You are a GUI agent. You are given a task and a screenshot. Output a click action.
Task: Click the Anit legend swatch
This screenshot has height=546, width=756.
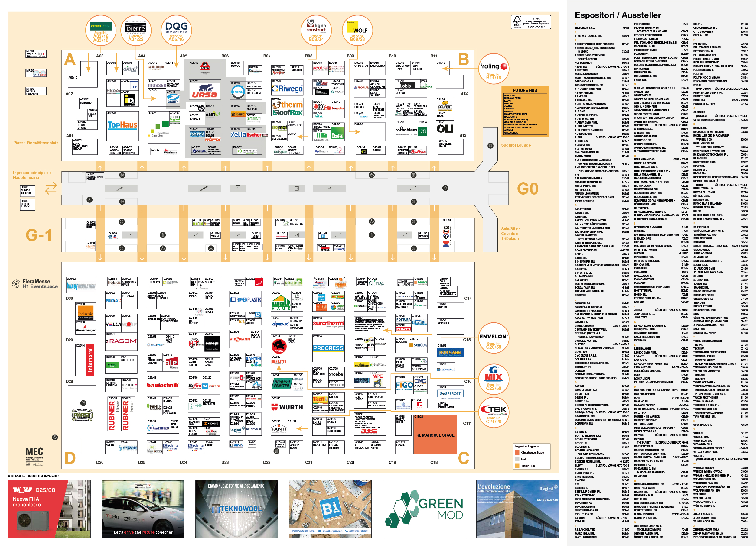517,459
